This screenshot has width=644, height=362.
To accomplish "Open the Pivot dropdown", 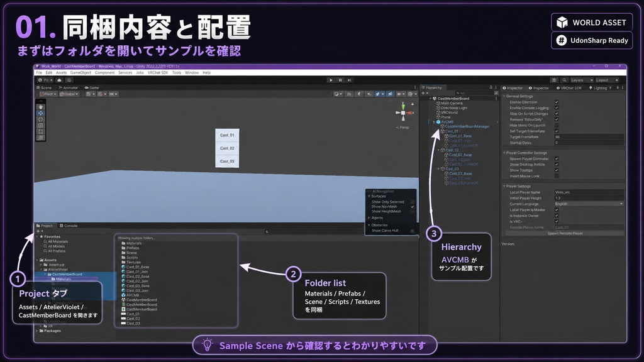I will tap(48, 94).
